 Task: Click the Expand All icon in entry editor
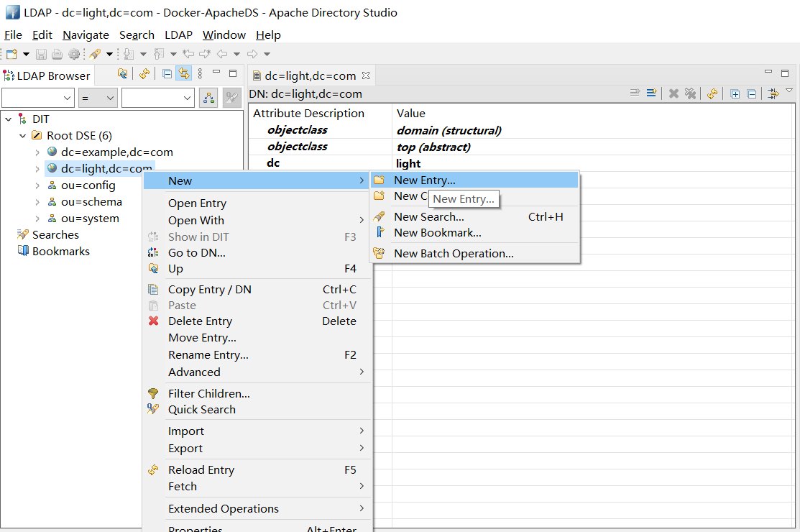point(735,93)
